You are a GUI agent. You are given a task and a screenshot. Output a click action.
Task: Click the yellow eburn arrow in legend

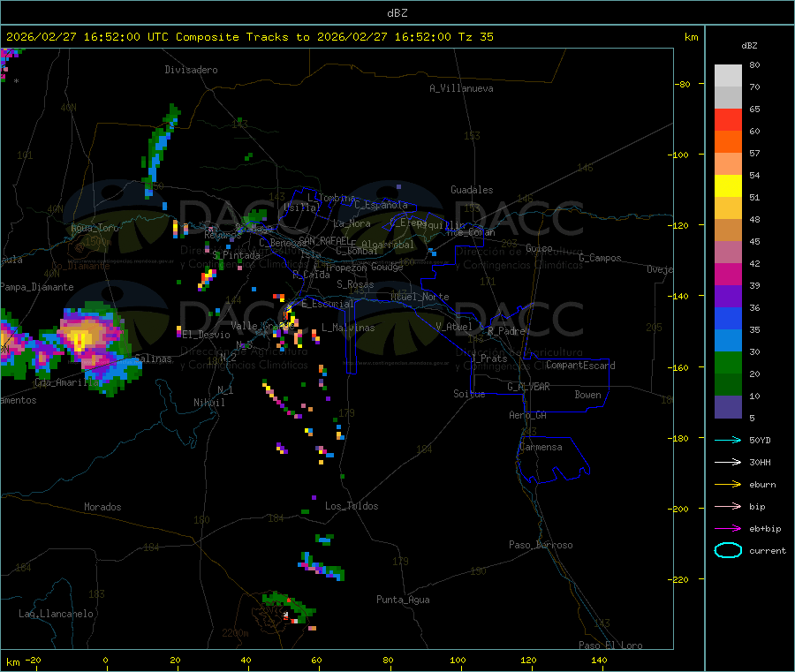click(x=728, y=485)
